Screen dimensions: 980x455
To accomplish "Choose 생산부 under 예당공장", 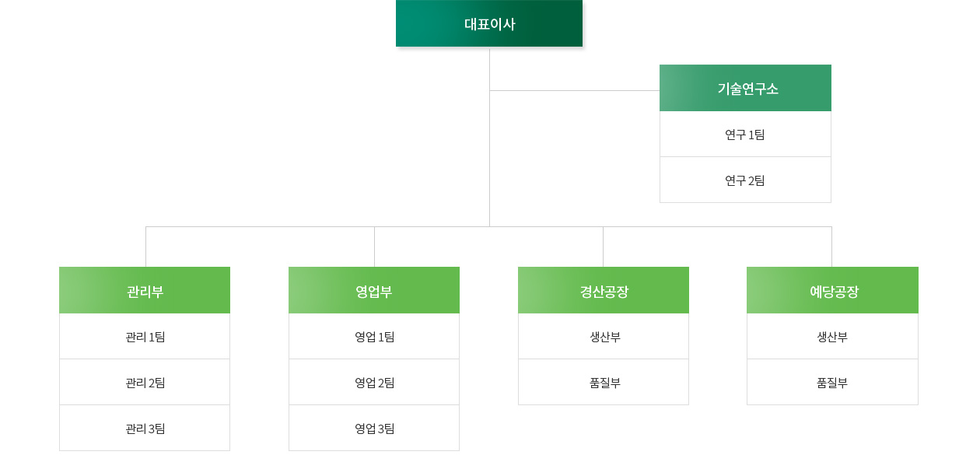I will tap(832, 337).
